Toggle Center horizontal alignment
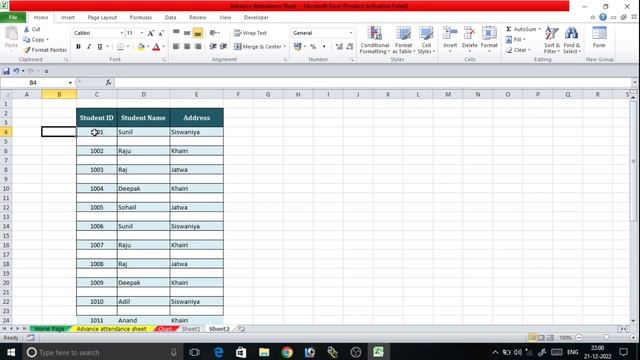 [187, 47]
